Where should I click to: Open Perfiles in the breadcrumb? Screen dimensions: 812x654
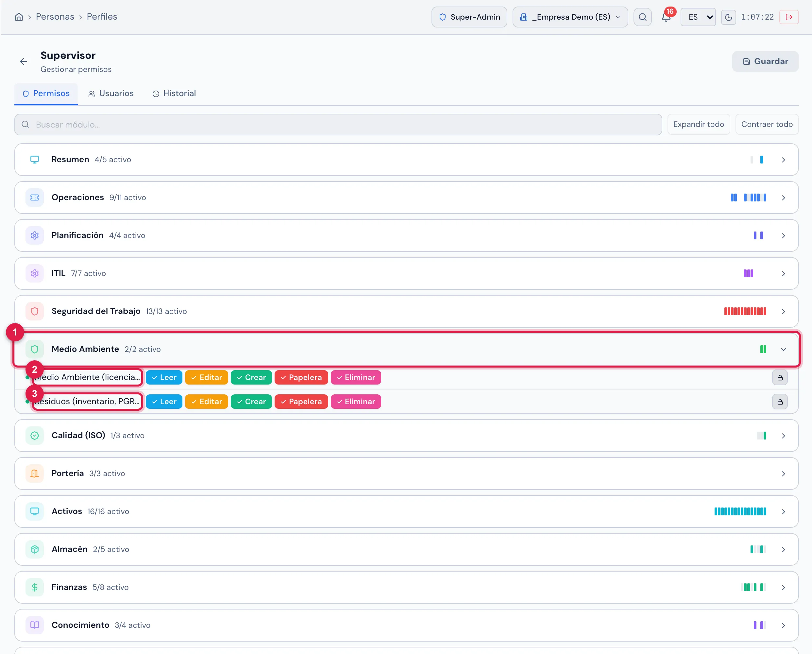[102, 17]
